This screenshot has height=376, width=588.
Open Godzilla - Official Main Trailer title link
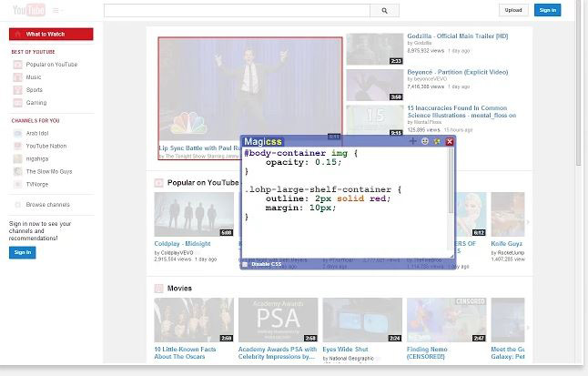[458, 36]
